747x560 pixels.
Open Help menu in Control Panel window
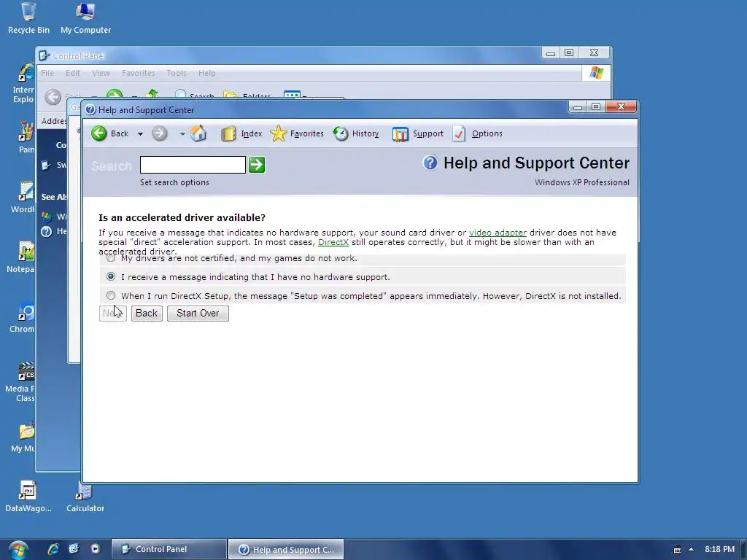click(x=206, y=73)
